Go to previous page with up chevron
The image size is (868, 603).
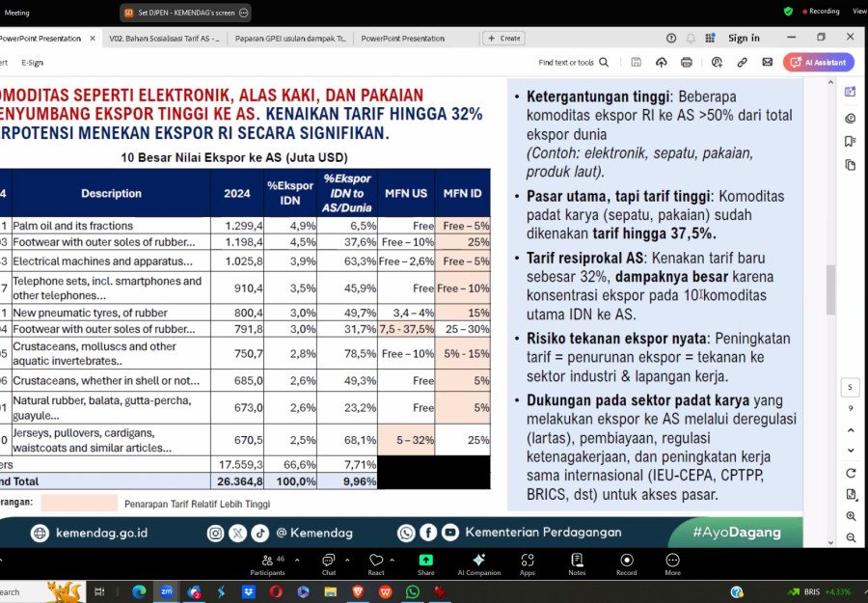(851, 430)
